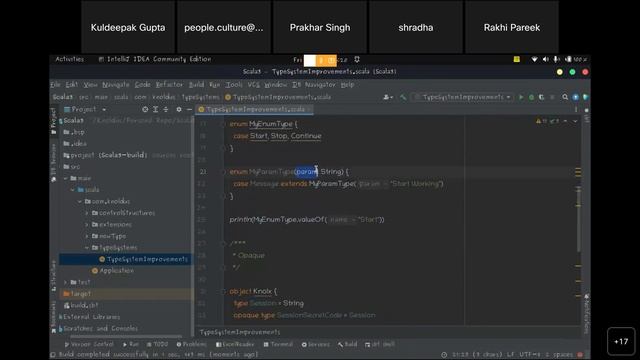Collapse All icon in Project panel header

pos(166,109)
